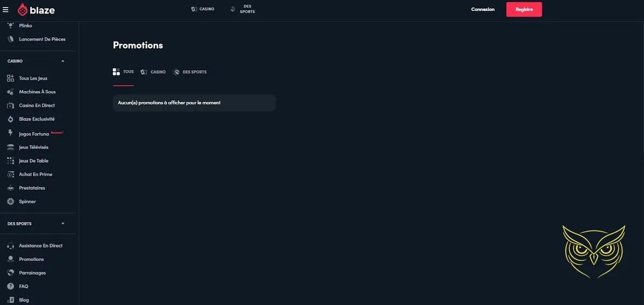The height and width of the screenshot is (305, 644).
Task: Click Jogos Fortuna lightning icon
Action: (11, 133)
